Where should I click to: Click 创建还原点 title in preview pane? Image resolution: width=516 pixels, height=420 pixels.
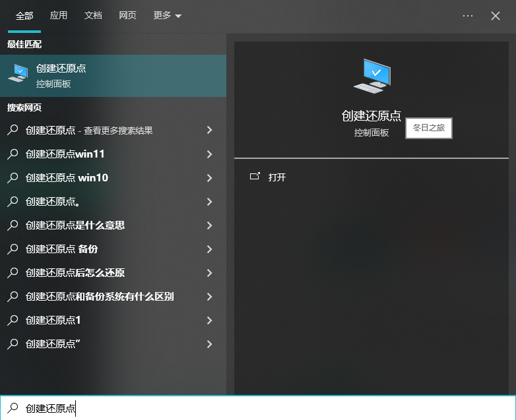pos(371,116)
